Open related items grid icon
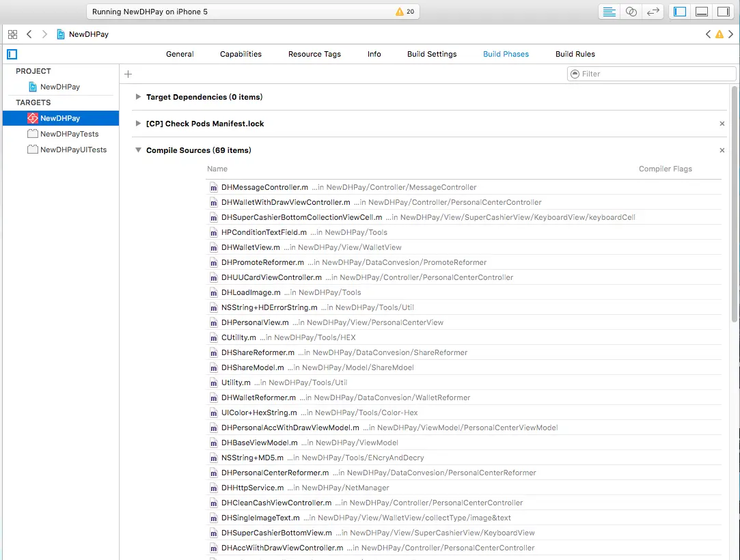 [13, 34]
